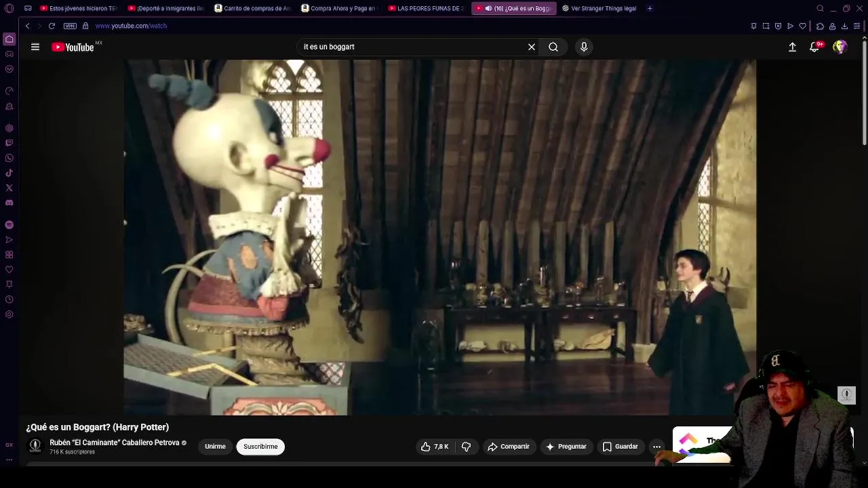868x488 pixels.
Task: Open sidebar three-dot options at bottom
Action: point(9,460)
